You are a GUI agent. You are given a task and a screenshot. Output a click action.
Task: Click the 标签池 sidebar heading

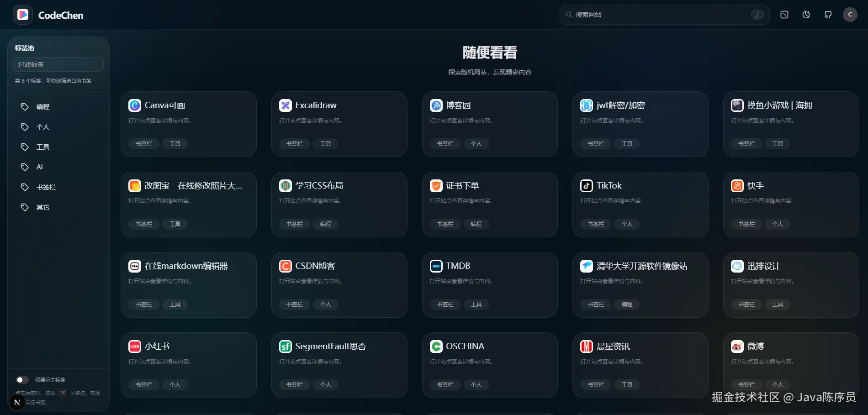point(25,48)
